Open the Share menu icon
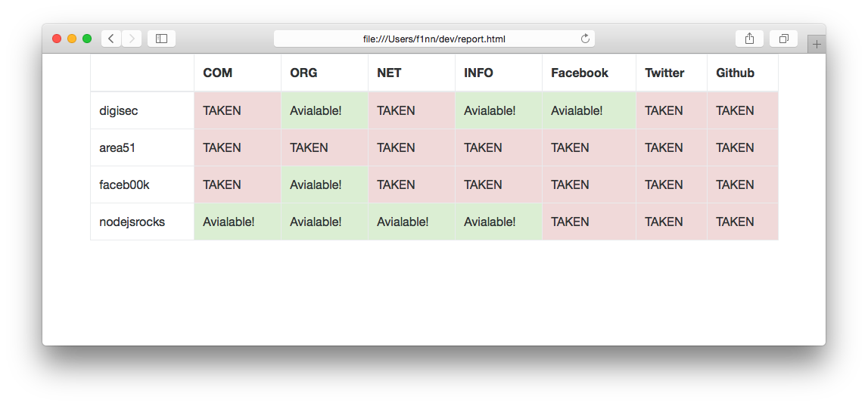Image resolution: width=868 pixels, height=406 pixels. pyautogui.click(x=749, y=39)
